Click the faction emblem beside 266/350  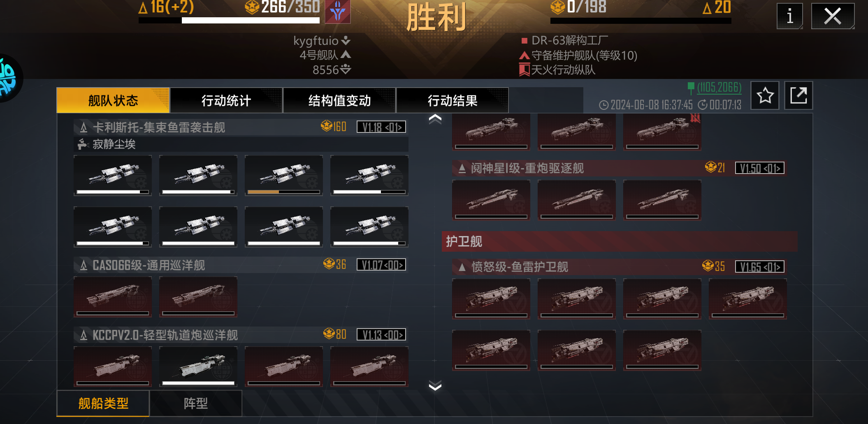tap(338, 12)
